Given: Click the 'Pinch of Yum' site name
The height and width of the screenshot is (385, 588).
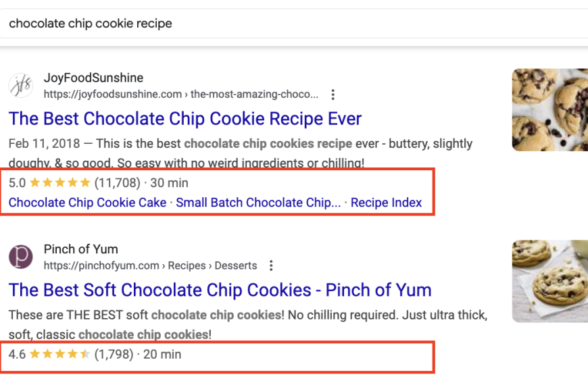Looking at the screenshot, I should pyautogui.click(x=80, y=249).
